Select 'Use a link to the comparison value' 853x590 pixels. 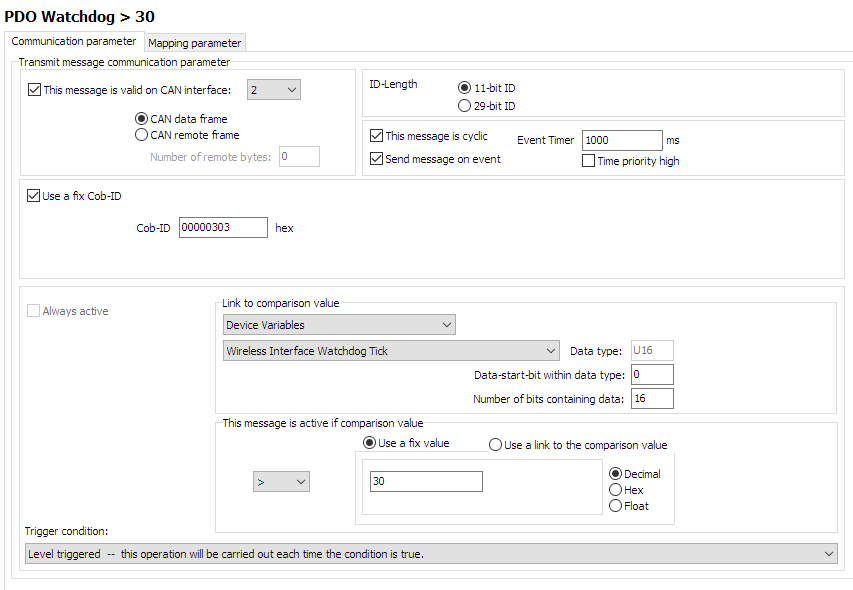click(x=496, y=445)
